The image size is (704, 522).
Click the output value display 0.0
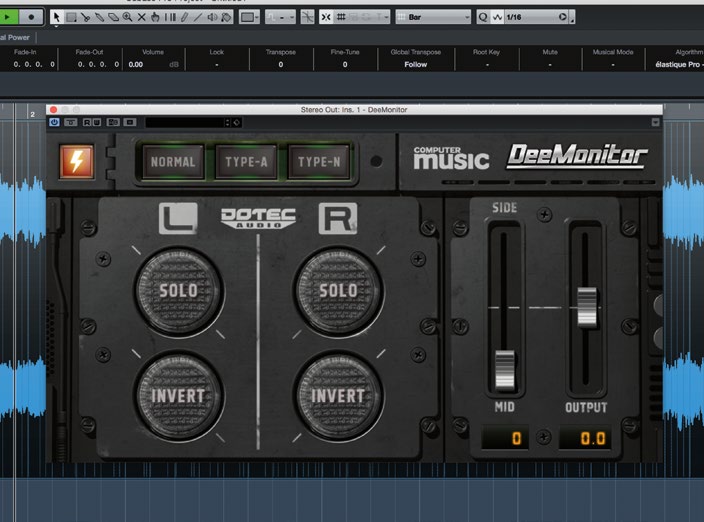tap(585, 438)
